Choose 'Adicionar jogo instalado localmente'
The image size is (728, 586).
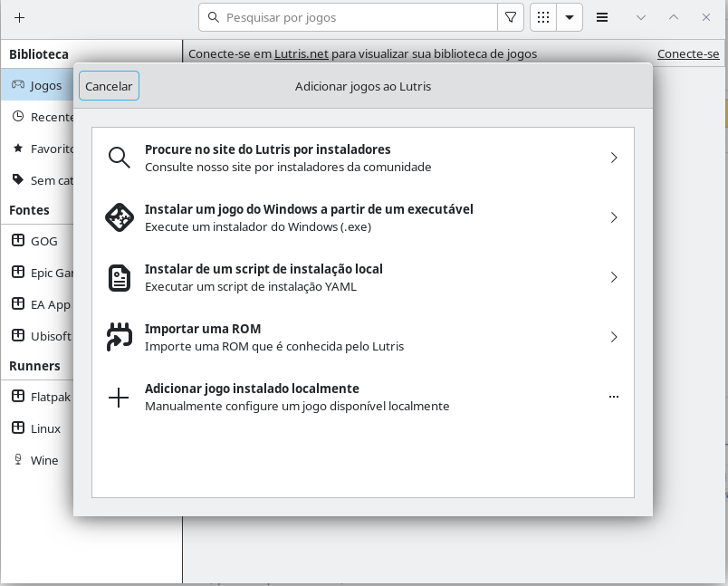pyautogui.click(x=363, y=397)
